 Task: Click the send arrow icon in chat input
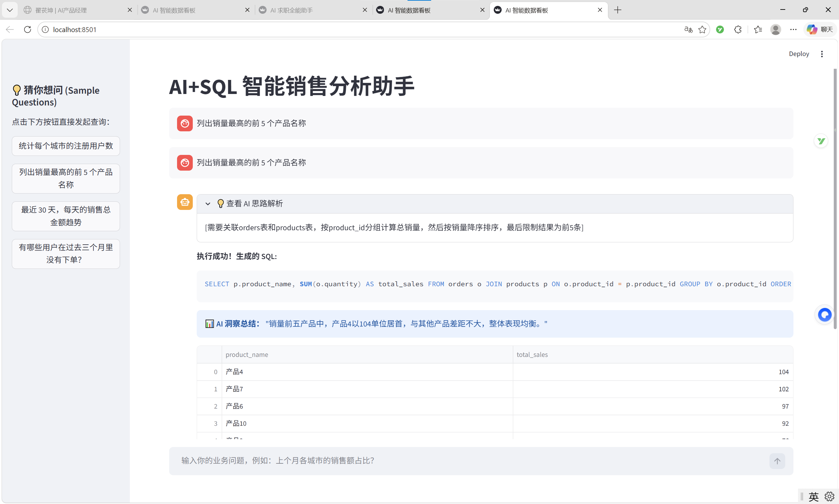coord(777,461)
